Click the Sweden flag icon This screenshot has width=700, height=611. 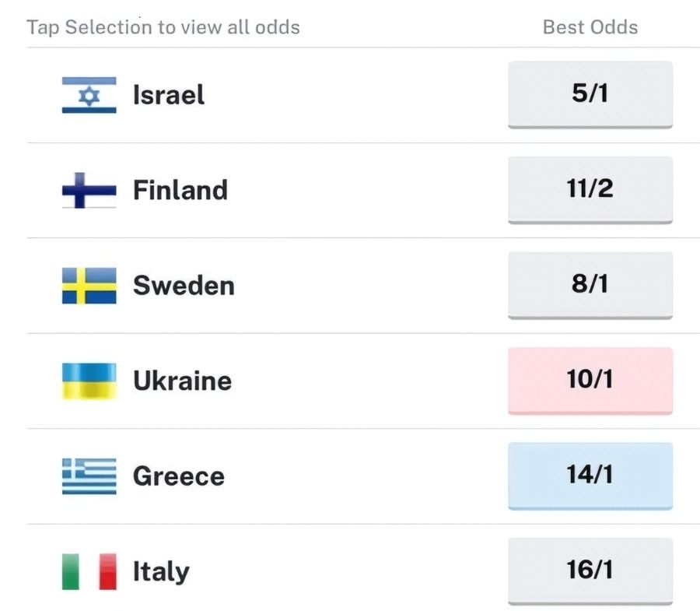(89, 286)
